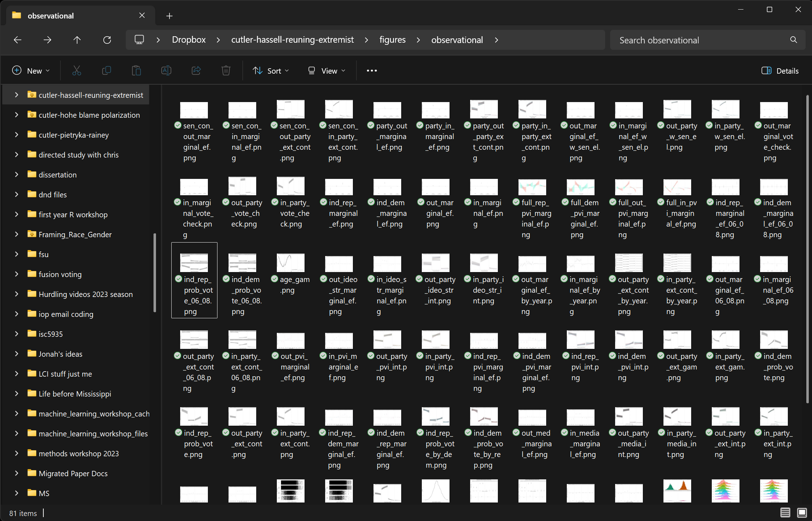Switch to details list view icon
This screenshot has height=521, width=812.
point(785,512)
